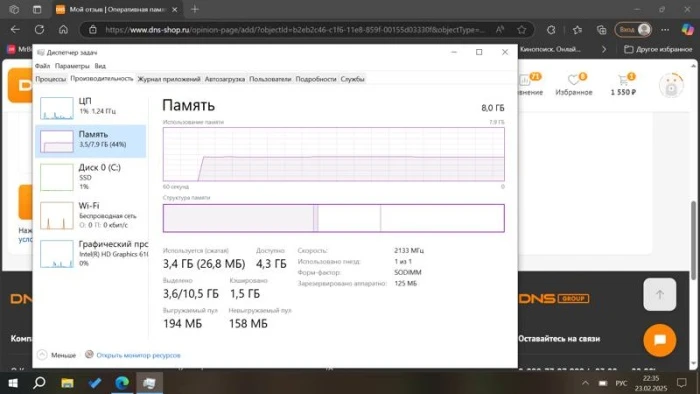The width and height of the screenshot is (700, 394).
Task: Open the Windows Start menu
Action: 13,383
